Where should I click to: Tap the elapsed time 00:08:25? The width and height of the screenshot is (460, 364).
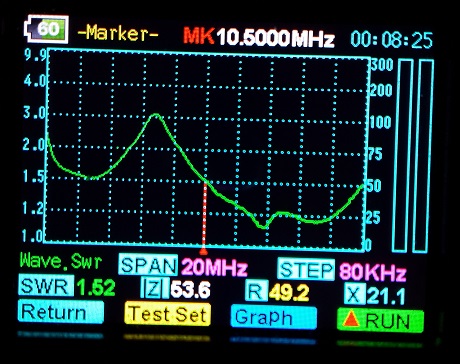(x=392, y=40)
